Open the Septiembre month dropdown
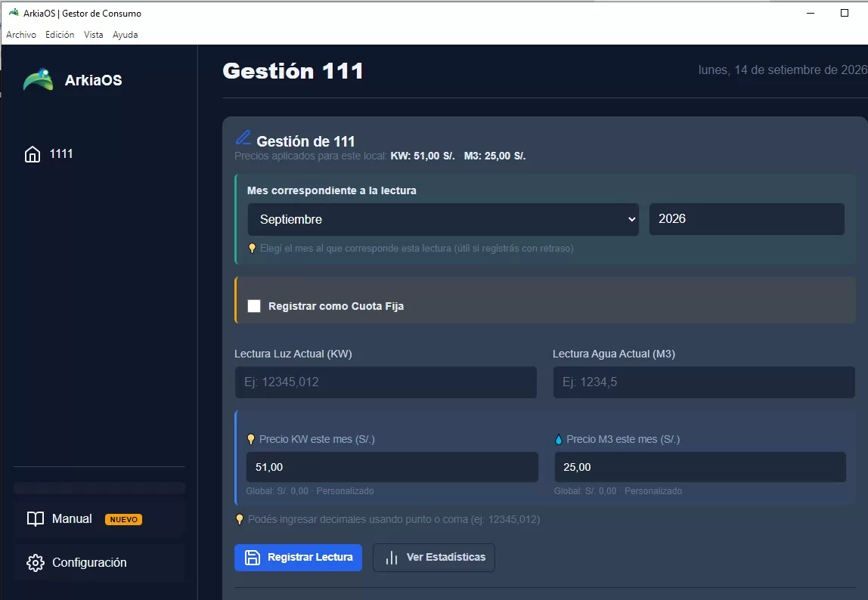Image resolution: width=868 pixels, height=600 pixels. (x=443, y=219)
